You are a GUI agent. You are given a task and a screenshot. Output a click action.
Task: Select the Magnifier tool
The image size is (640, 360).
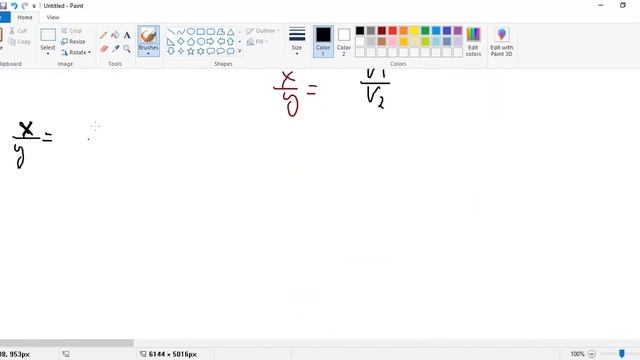point(127,49)
